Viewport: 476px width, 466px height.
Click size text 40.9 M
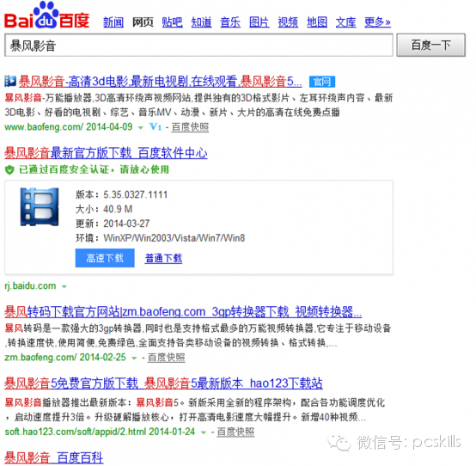(118, 209)
